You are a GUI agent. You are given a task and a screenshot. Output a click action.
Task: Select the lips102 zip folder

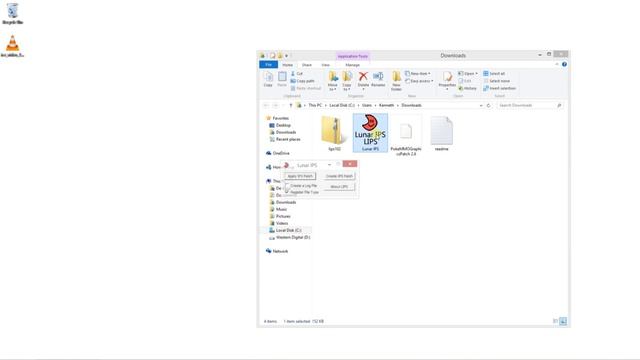[x=334, y=133]
